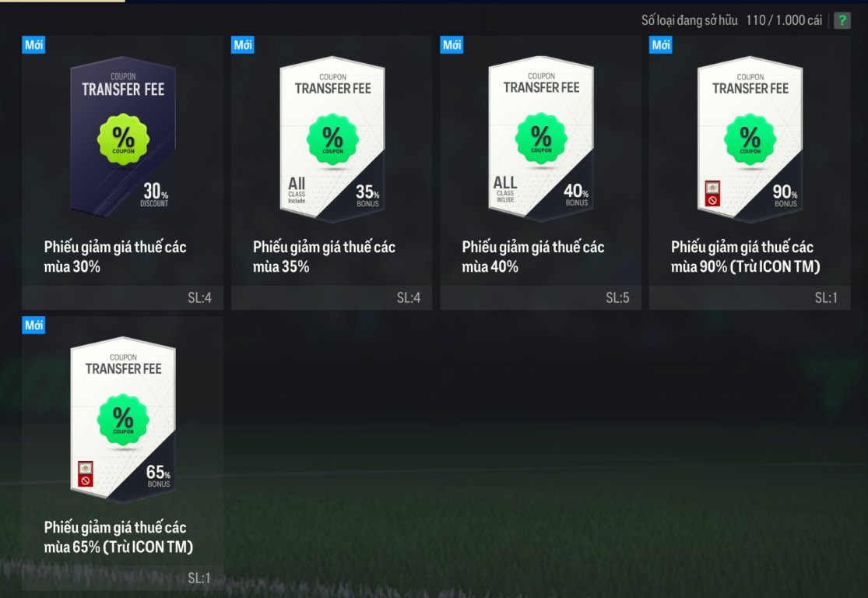Click the green % badge on 30% coupon
This screenshot has height=598, width=868.
click(123, 139)
